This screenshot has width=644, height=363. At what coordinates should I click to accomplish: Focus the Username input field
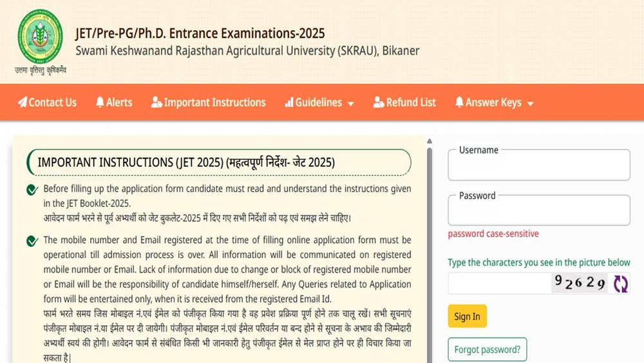[x=539, y=165]
